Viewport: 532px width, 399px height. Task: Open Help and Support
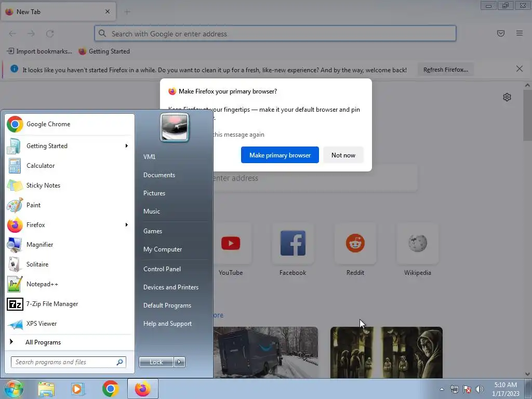[168, 324]
